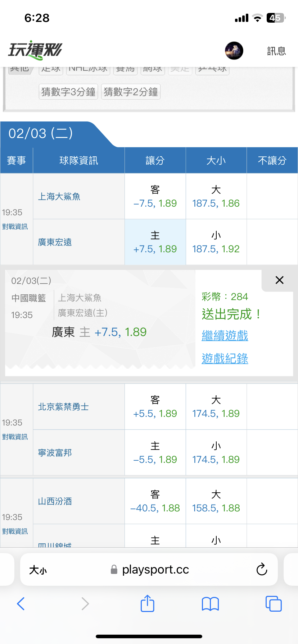Open the 遊戲紀錄 link

pyautogui.click(x=225, y=359)
